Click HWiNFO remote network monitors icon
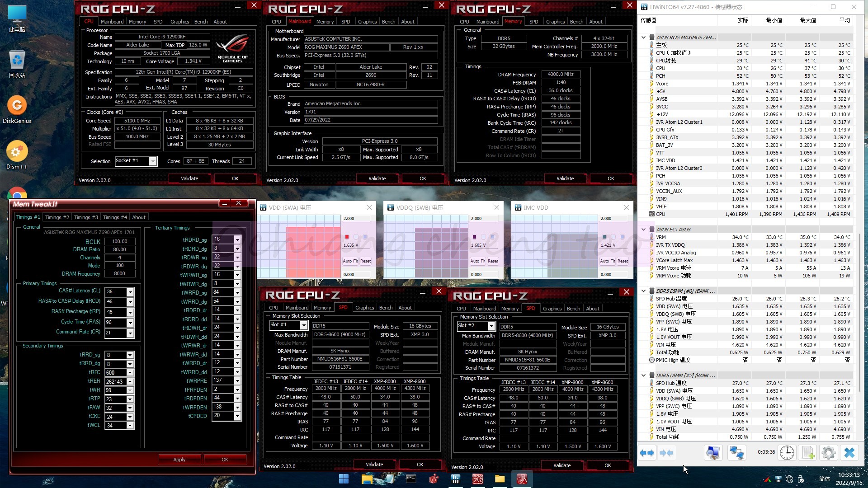 [736, 453]
